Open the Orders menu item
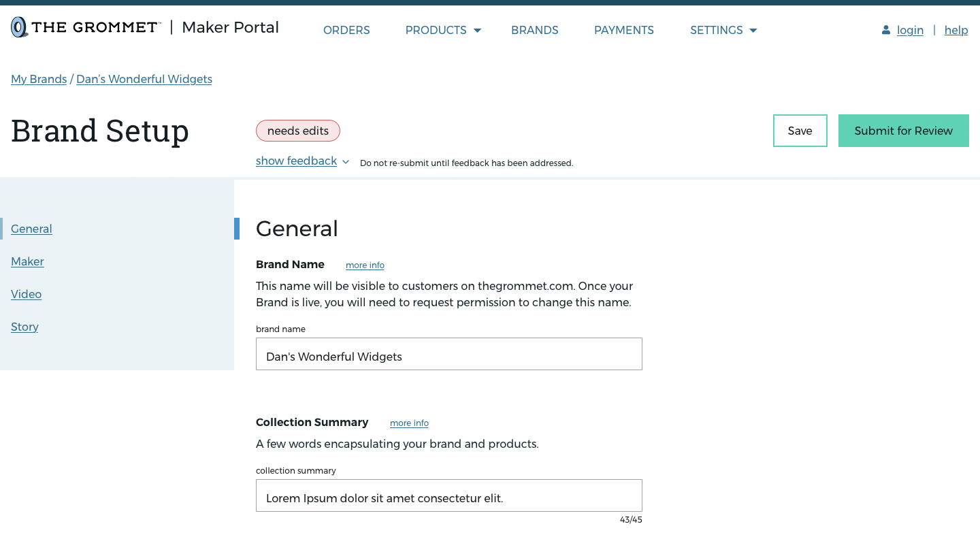 pyautogui.click(x=346, y=30)
